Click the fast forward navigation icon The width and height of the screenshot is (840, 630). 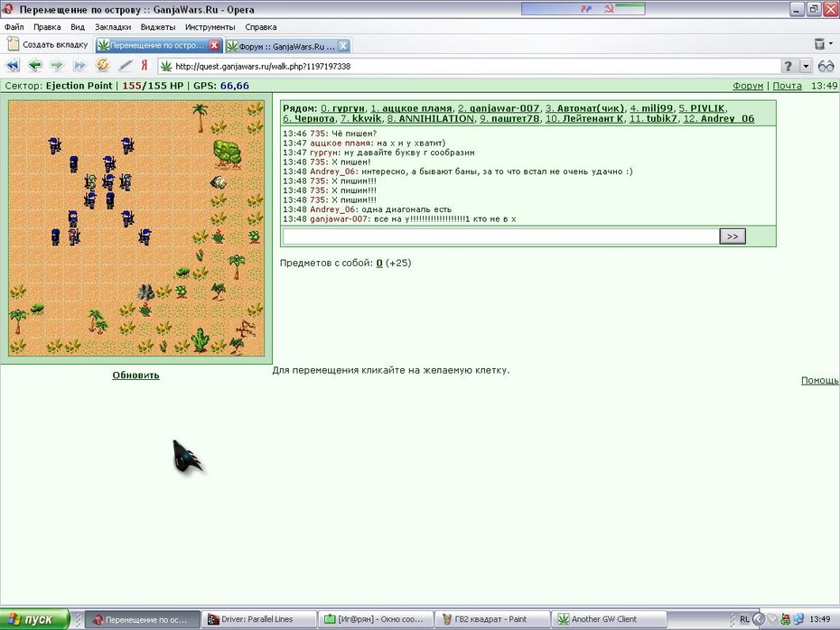pos(79,66)
